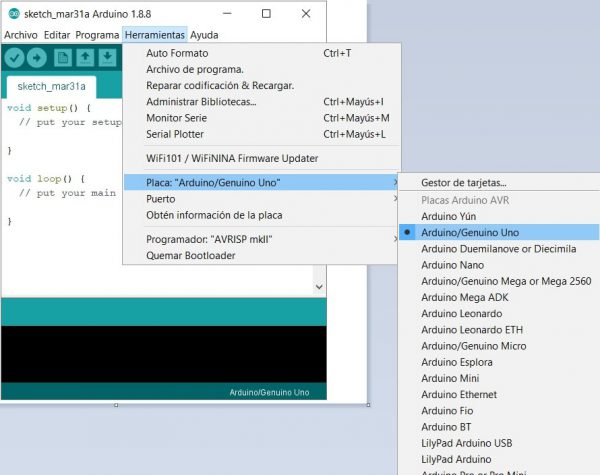Expand the Placa submenu entry
Screen dimensions: 600x475
(262, 183)
